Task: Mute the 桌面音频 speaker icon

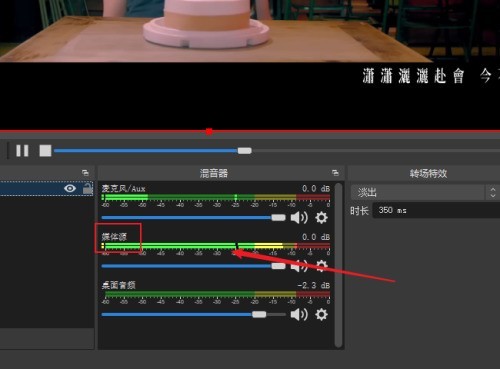Action: [299, 314]
